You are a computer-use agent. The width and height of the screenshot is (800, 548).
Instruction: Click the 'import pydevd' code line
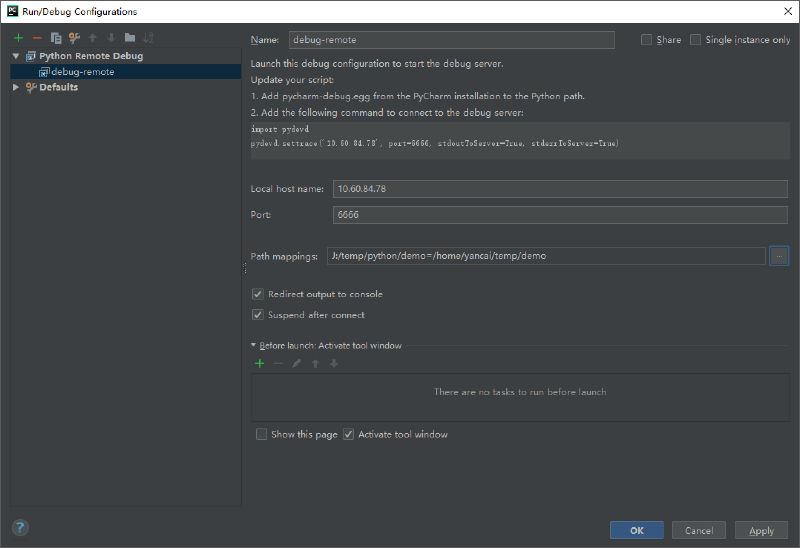point(280,129)
